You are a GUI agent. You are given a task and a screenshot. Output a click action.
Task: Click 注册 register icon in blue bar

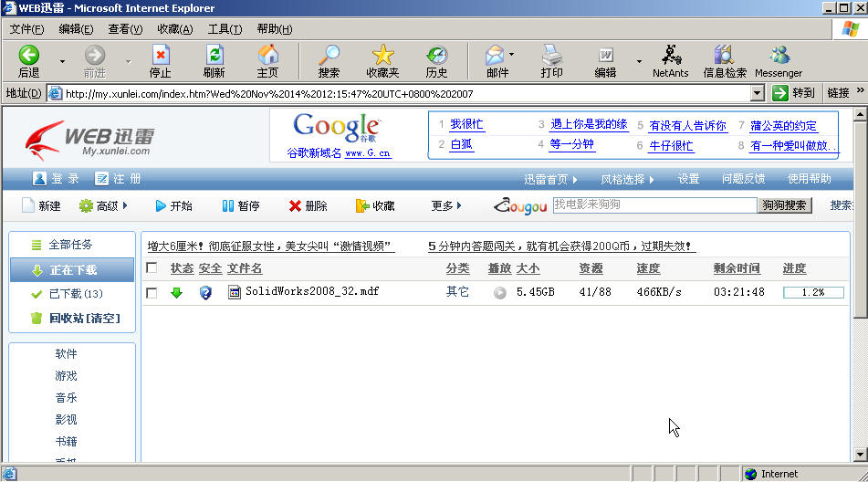(x=101, y=178)
